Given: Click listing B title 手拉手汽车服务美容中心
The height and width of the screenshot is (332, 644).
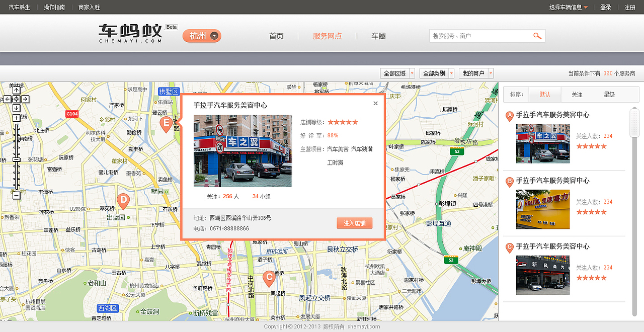Looking at the screenshot, I should (552, 181).
